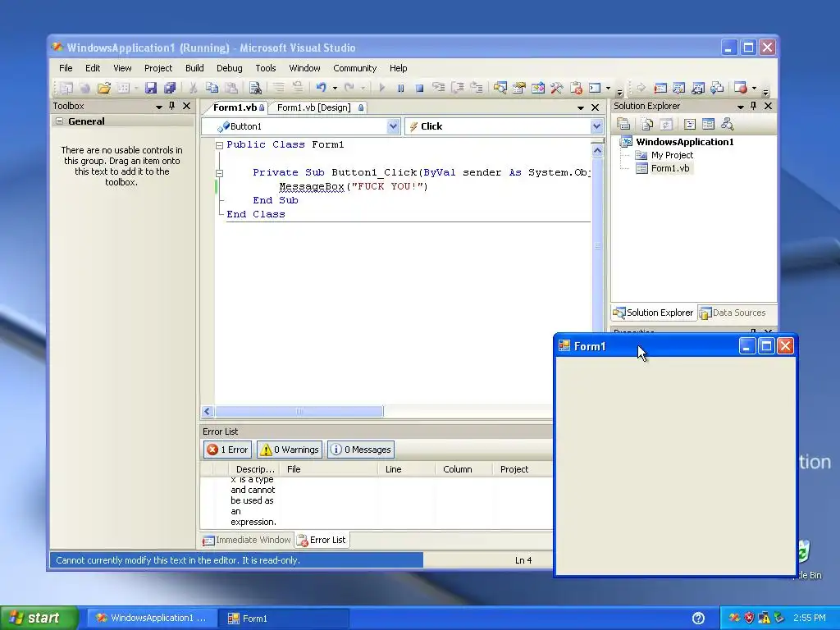Toggle the 0 Warnings filter button
The image size is (840, 630).
pyautogui.click(x=290, y=450)
